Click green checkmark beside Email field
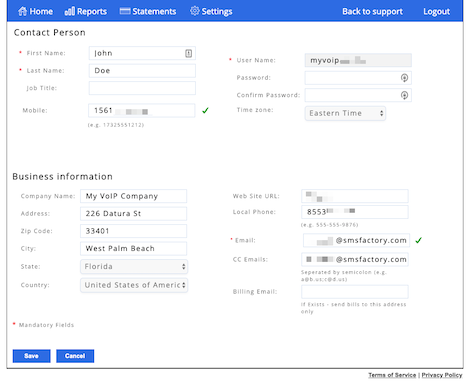The image size is (470, 382). [419, 240]
